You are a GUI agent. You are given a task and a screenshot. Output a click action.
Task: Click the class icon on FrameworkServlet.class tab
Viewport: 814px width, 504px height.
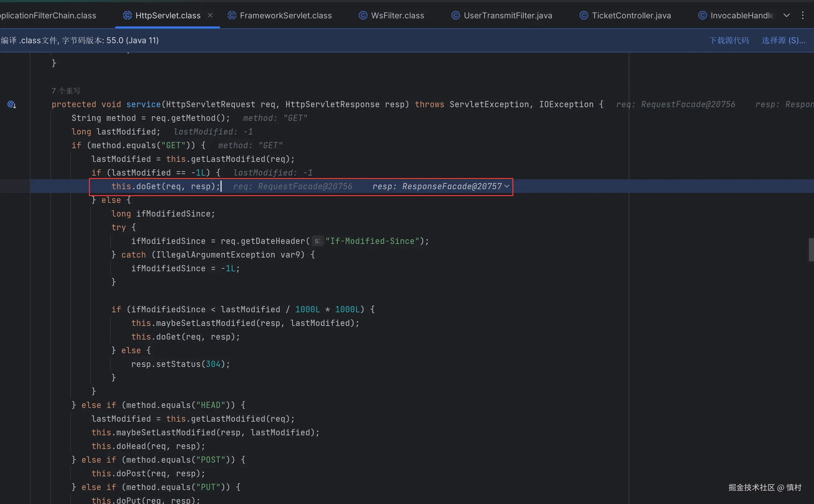click(232, 15)
